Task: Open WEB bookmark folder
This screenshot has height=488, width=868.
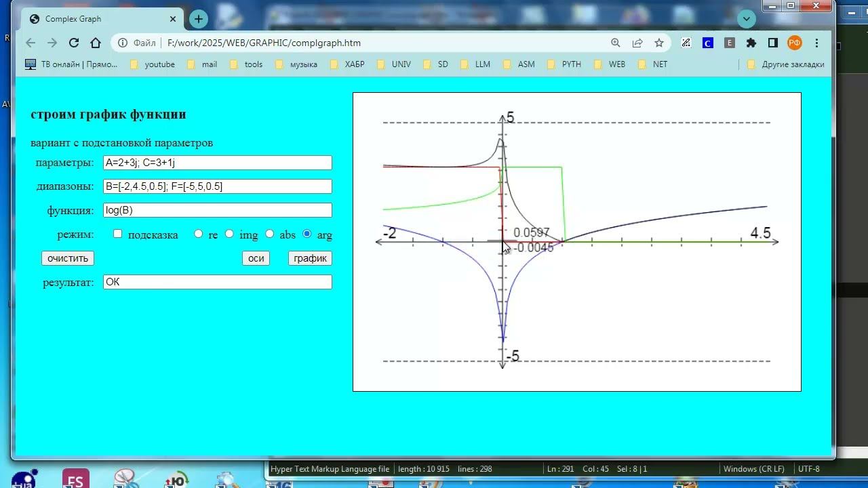Action: (610, 64)
